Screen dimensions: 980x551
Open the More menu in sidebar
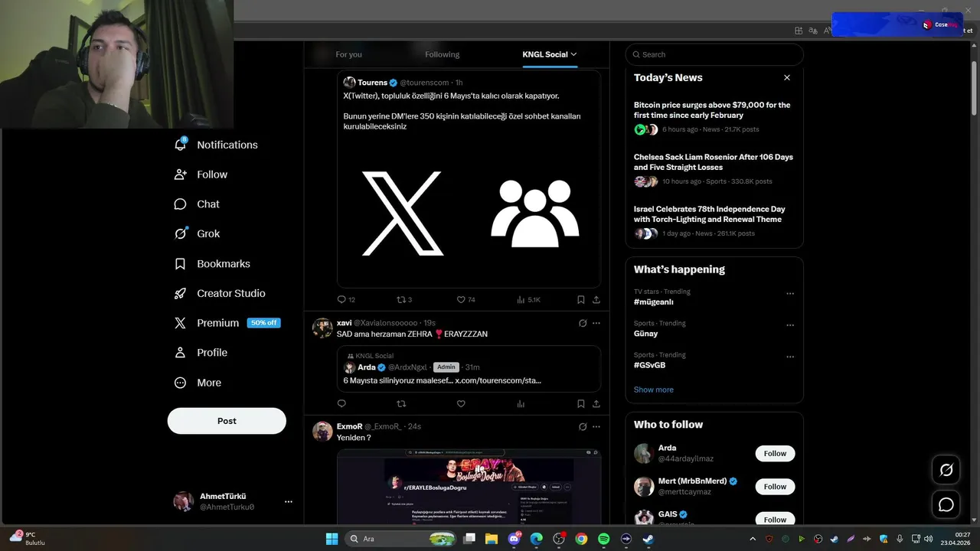198,383
